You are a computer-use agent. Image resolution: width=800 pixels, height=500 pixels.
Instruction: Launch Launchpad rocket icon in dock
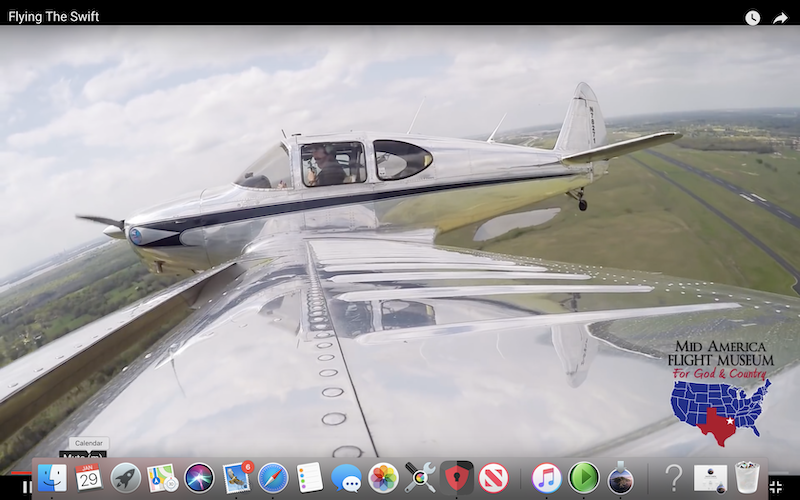(126, 478)
